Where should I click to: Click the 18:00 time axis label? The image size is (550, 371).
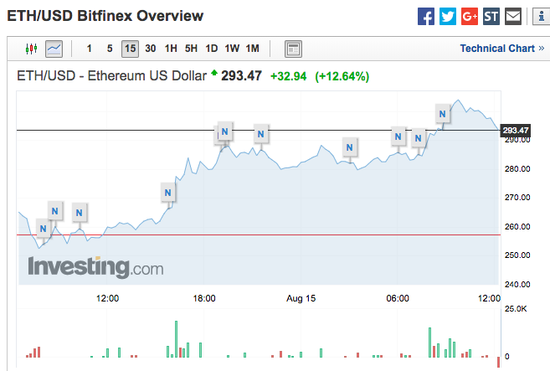point(204,298)
